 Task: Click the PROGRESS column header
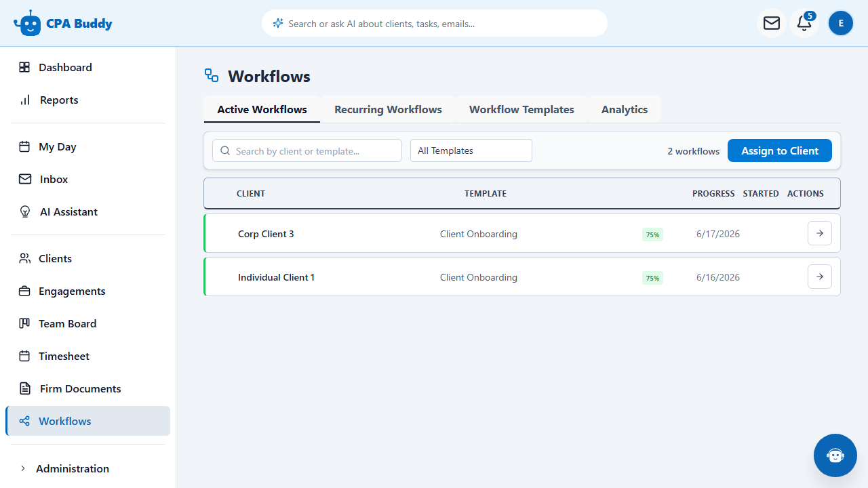(713, 193)
